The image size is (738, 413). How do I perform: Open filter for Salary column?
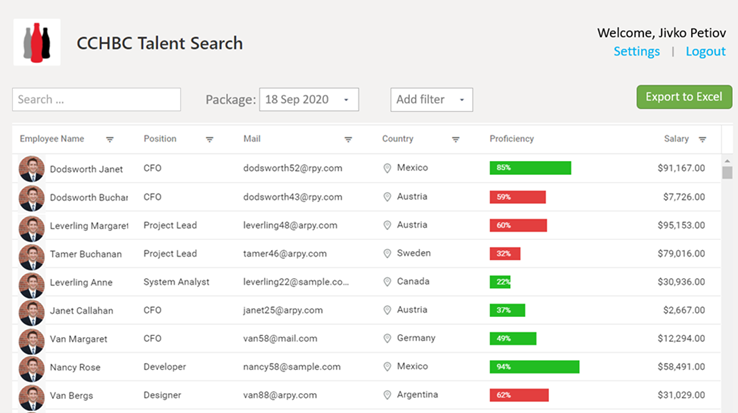(x=702, y=139)
